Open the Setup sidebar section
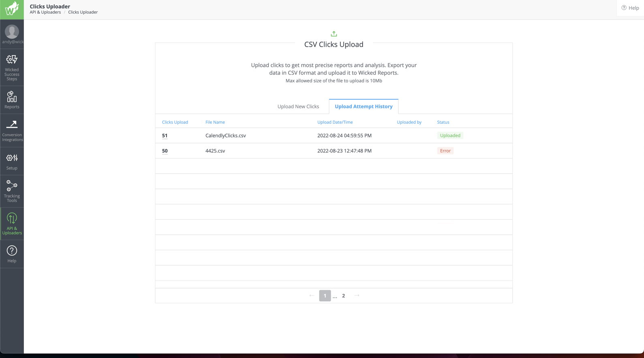Screen dimensions: 644x358 point(12,161)
